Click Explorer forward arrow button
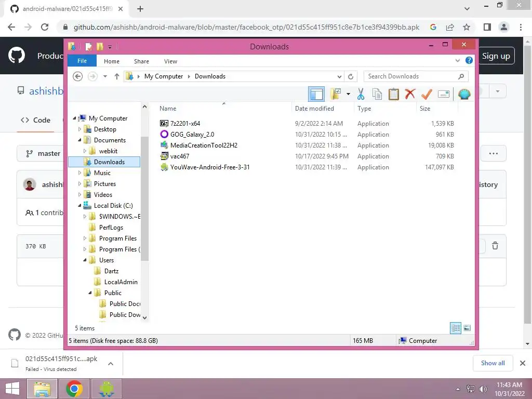The image size is (532, 399). point(92,76)
